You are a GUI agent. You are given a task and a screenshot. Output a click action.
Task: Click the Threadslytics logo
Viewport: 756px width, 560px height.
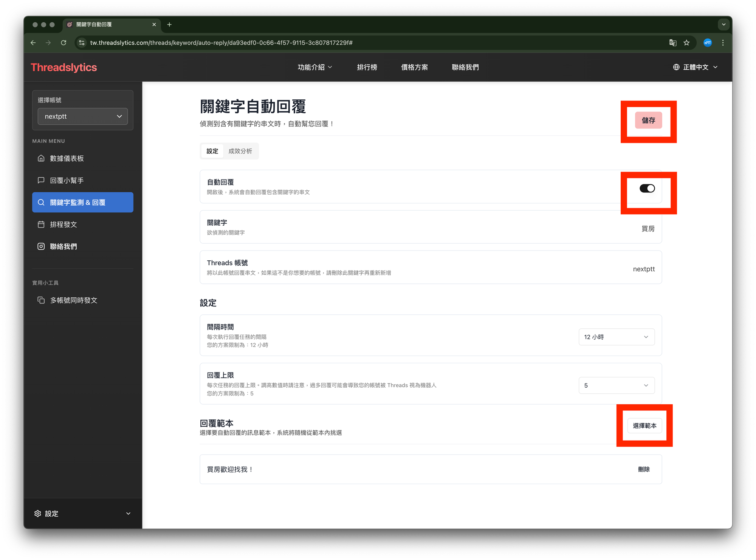[x=64, y=67]
